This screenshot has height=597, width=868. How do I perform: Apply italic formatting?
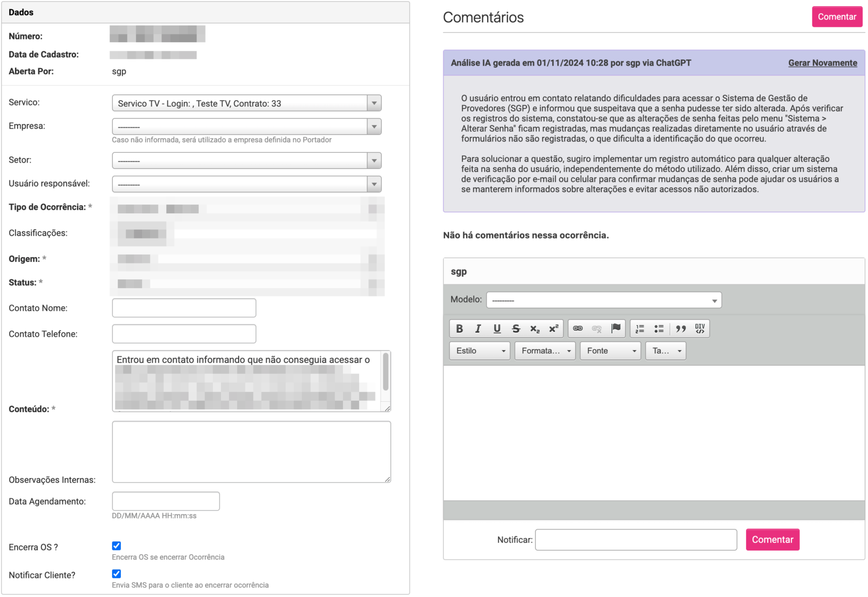[478, 328]
